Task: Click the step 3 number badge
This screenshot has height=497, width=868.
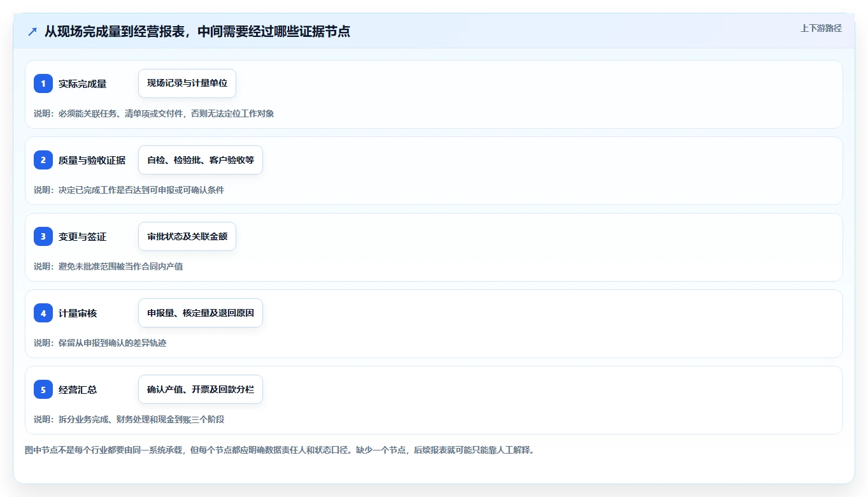Action: point(43,236)
